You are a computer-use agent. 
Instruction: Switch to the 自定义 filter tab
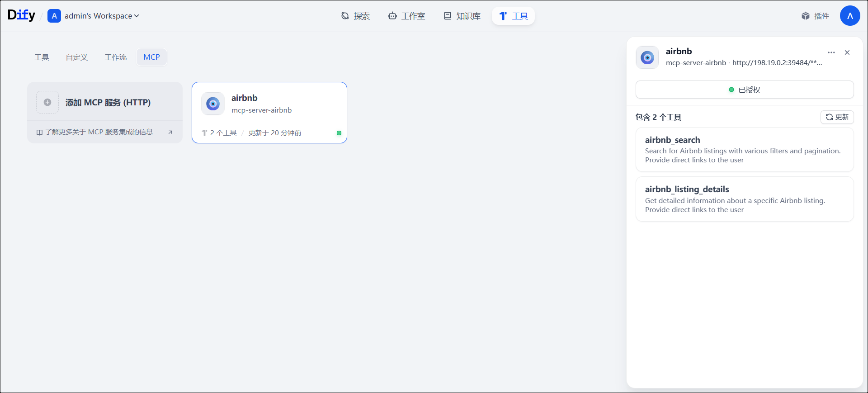click(77, 57)
